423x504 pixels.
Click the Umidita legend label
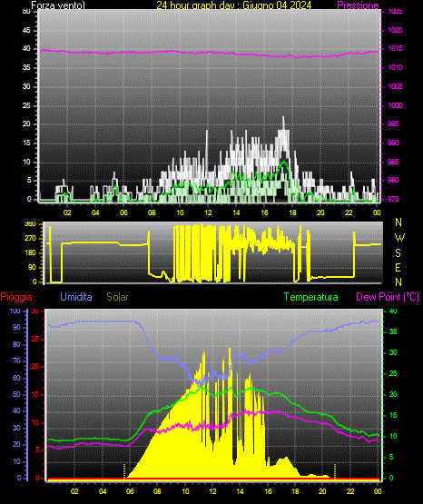(x=76, y=297)
